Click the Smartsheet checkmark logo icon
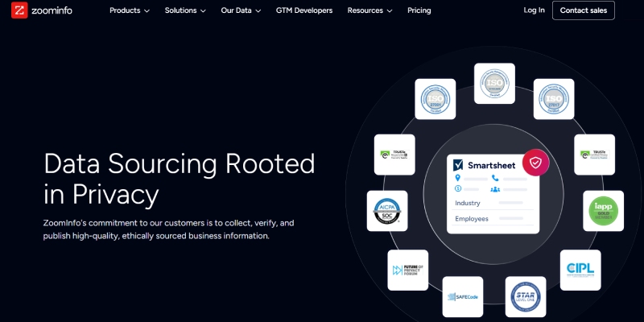Screen dimensions: 644x322 [x=457, y=165]
